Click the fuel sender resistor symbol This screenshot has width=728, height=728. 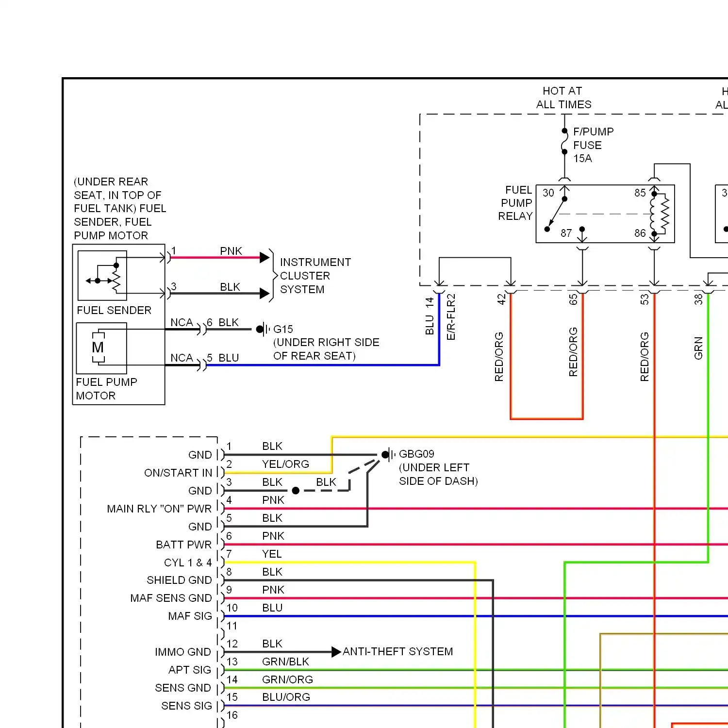116,281
